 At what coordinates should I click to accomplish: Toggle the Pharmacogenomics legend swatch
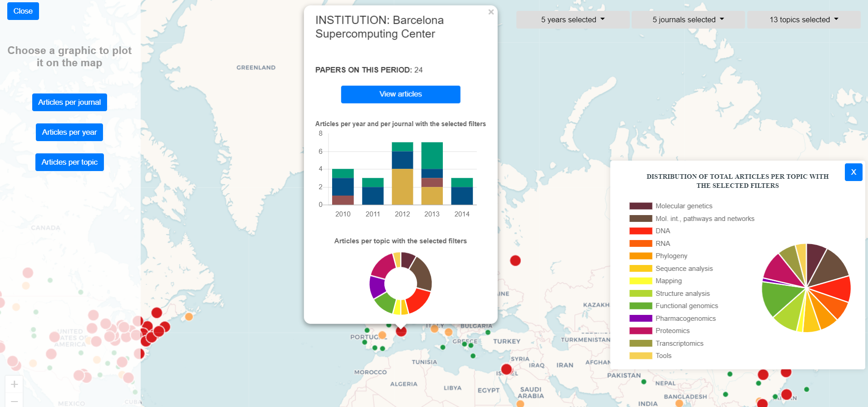point(641,318)
